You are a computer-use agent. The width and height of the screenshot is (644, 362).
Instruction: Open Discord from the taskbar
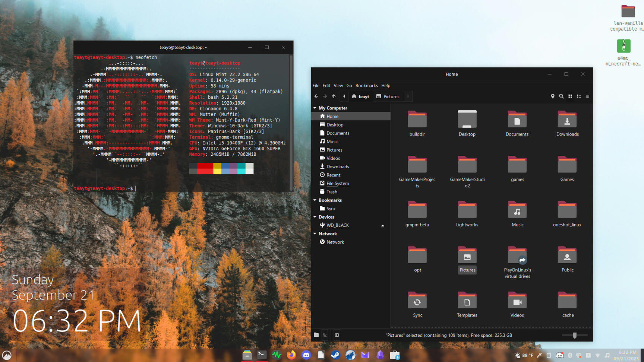(x=306, y=355)
